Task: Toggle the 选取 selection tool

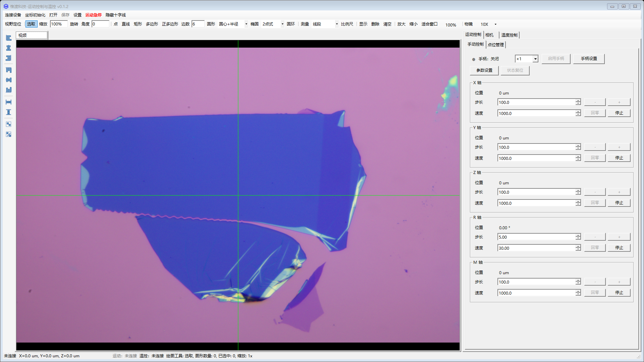Action: click(x=31, y=24)
